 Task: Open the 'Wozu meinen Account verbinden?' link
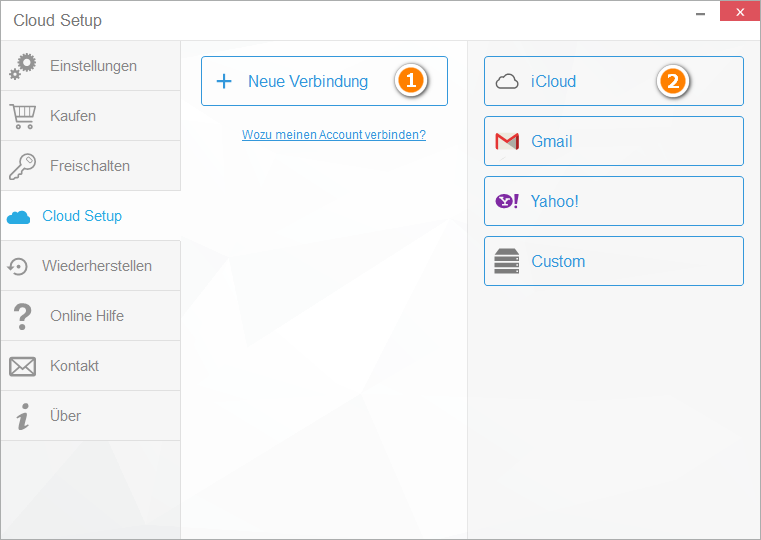click(334, 134)
